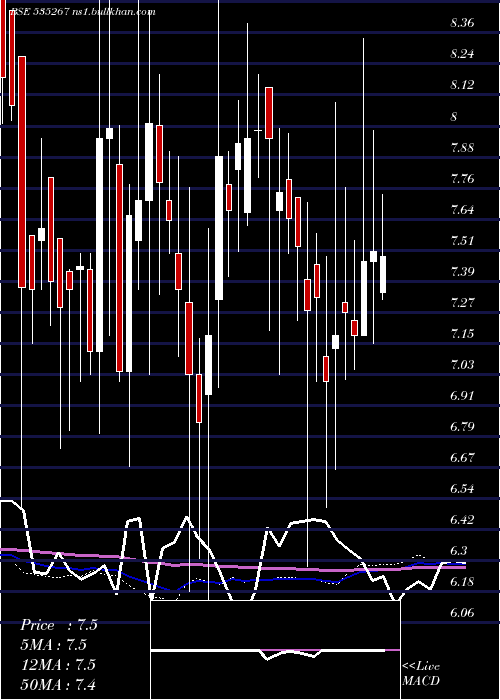Click the 6.18 price axis label
Viewport: 500px width, 700px height.
tap(462, 582)
